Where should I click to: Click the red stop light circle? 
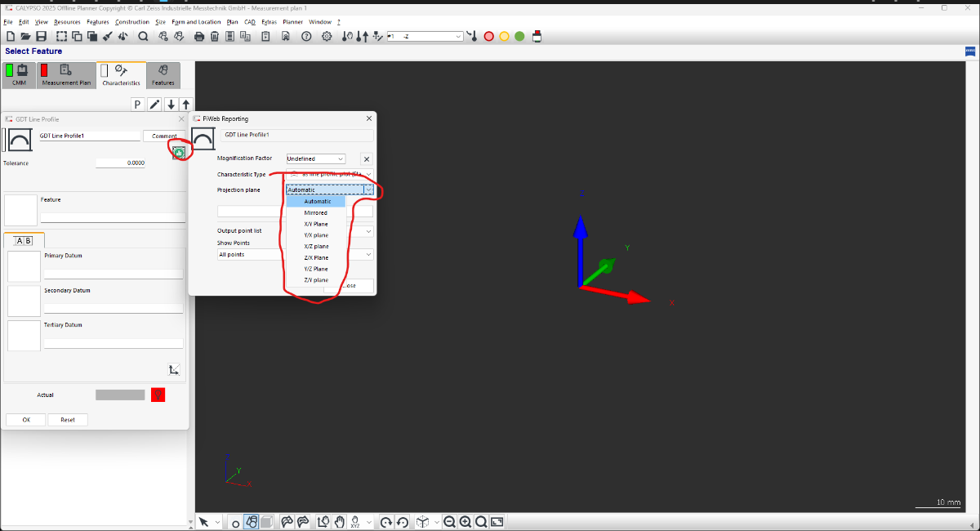point(489,37)
